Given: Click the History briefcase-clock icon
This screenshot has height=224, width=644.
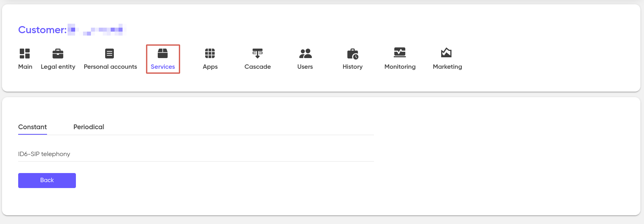Looking at the screenshot, I should click(x=353, y=54).
